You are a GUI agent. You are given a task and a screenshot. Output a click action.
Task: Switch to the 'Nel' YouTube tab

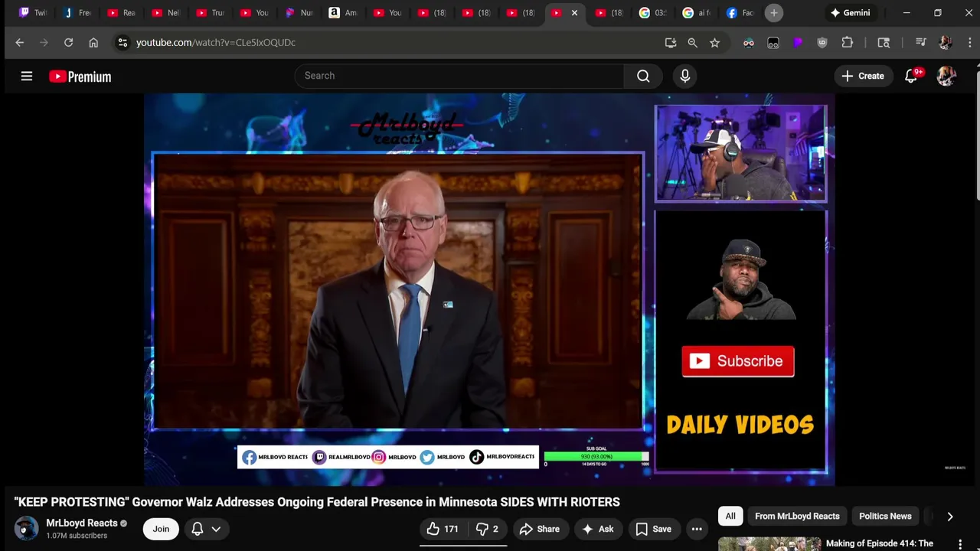coord(166,13)
